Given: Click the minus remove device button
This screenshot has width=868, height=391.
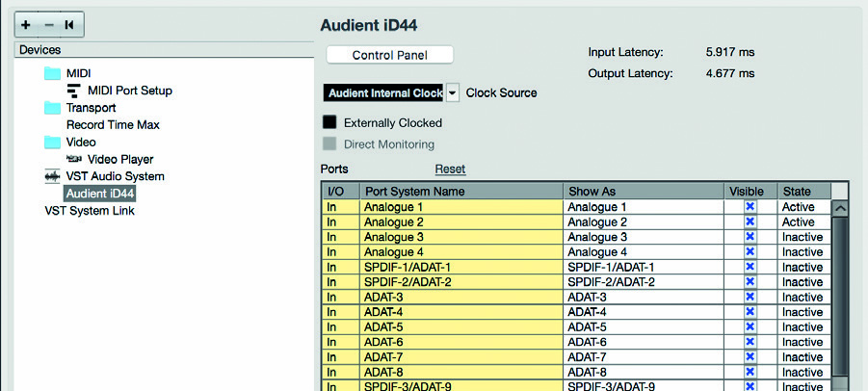Looking at the screenshot, I should 49,25.
